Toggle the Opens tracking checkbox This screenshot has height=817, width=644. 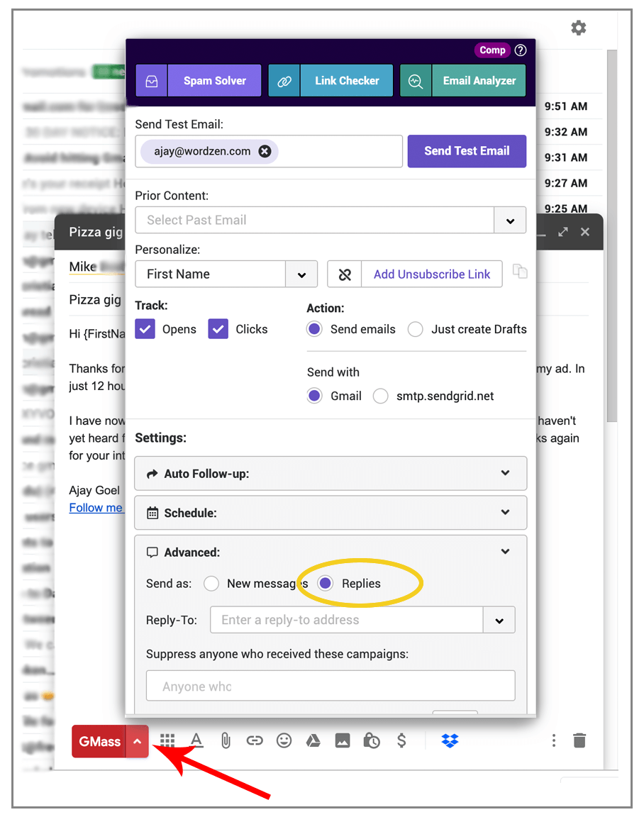pos(145,329)
